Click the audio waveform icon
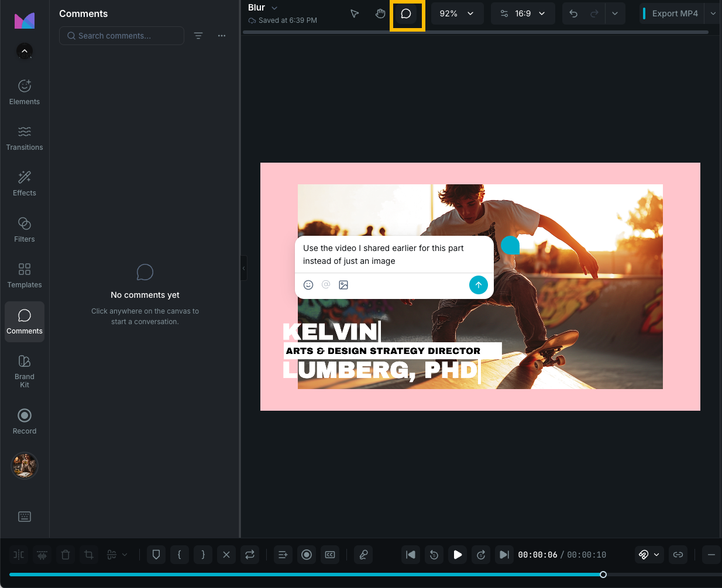This screenshot has height=588, width=722. (42, 555)
